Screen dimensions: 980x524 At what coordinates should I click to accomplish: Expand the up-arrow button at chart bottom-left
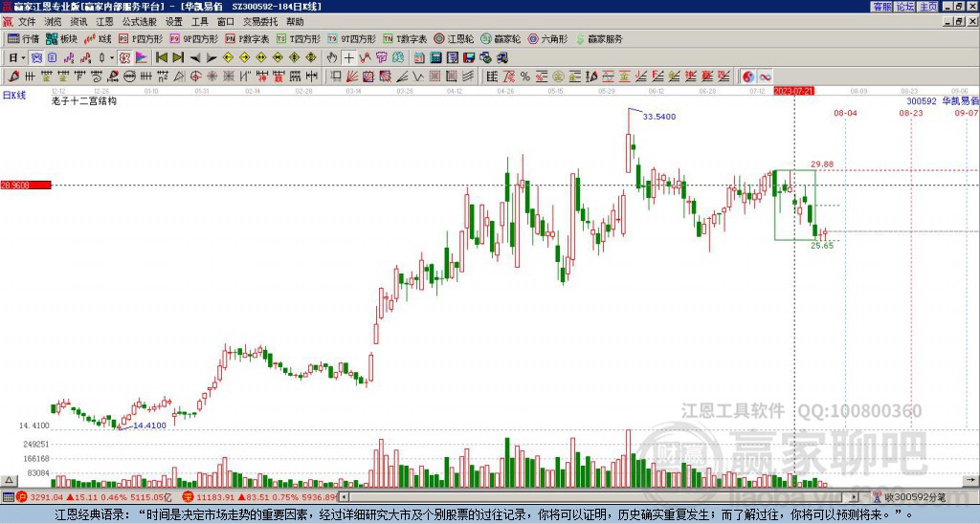pos(8,480)
